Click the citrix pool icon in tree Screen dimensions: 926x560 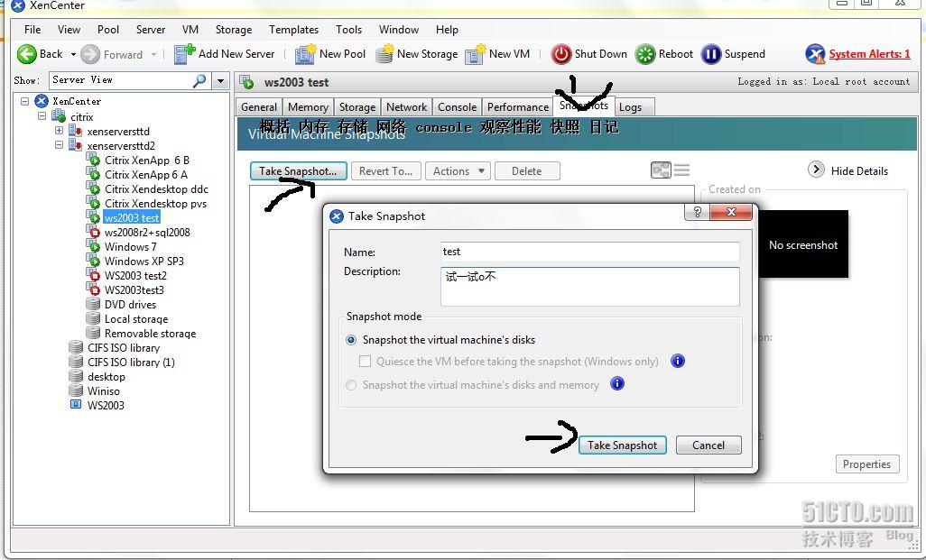[59, 116]
